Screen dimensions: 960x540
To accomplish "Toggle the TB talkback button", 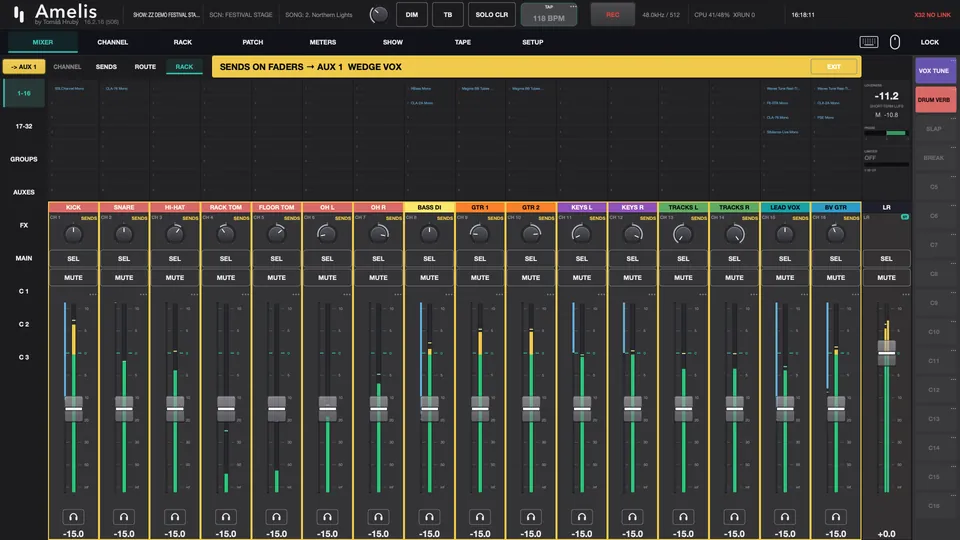I will coord(448,15).
